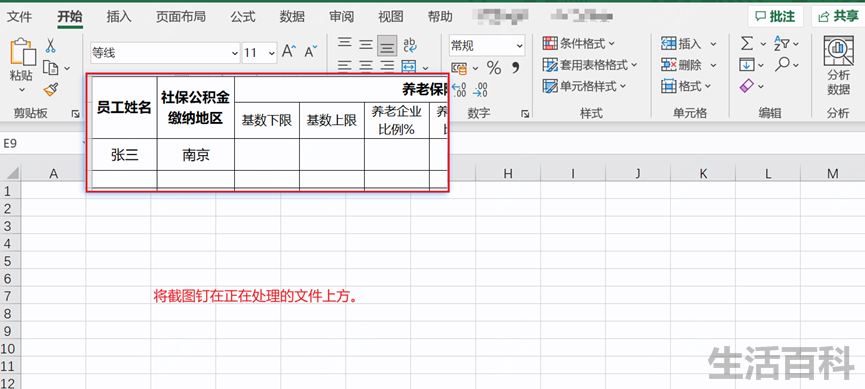865x389 pixels.
Task: Open Sort and Filter (A-Z funnel) icon
Action: 782,43
